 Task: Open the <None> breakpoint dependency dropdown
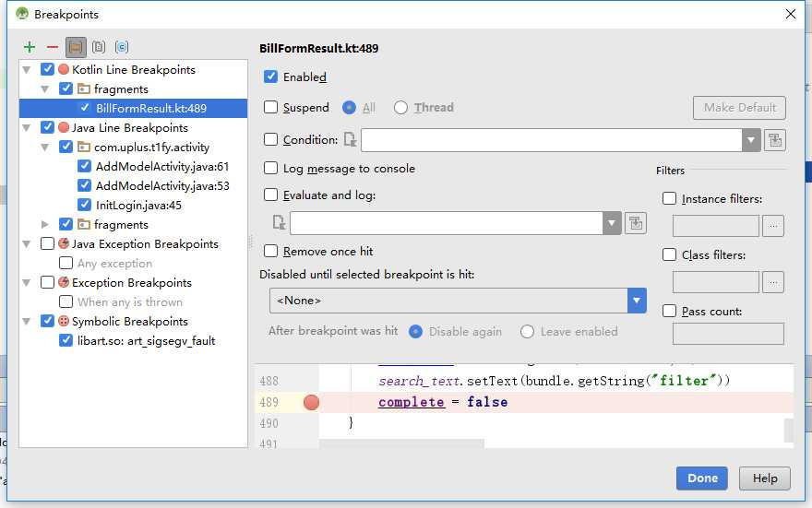click(x=637, y=301)
